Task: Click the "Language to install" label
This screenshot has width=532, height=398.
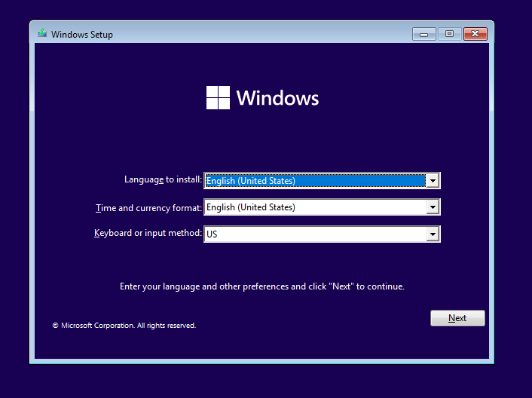Action: [x=163, y=179]
